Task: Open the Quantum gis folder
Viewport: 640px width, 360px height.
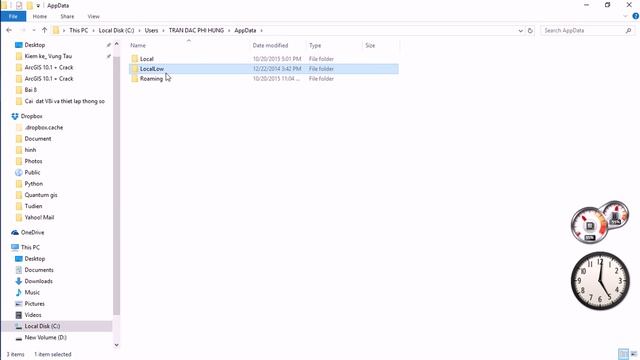Action: coord(41,195)
